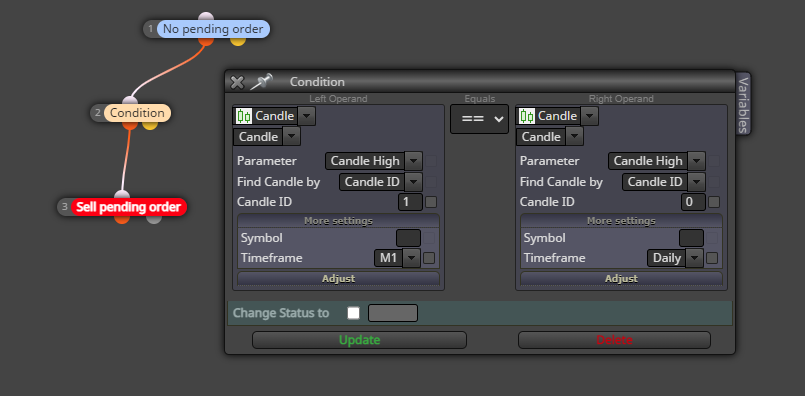Click right operand Symbol input field
The image size is (805, 396).
click(x=692, y=238)
